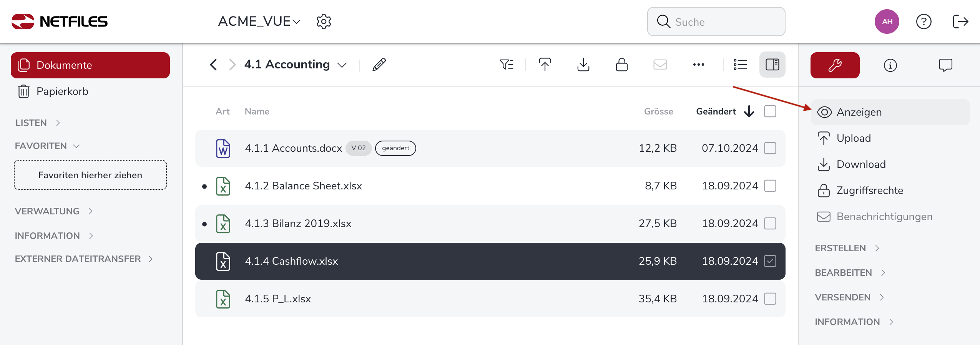Open the comments speech bubble tab
Image resolution: width=980 pixels, height=345 pixels.
tap(945, 65)
